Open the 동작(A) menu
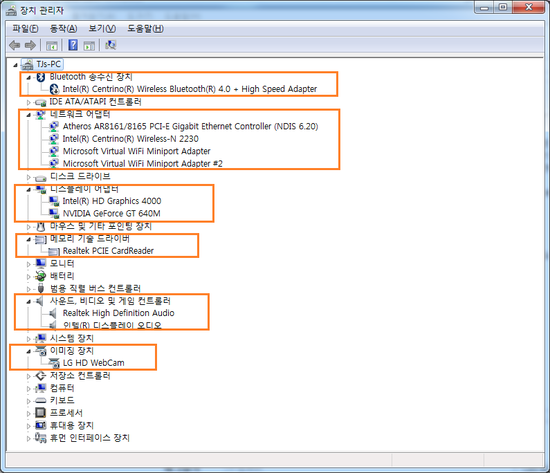 click(x=63, y=29)
